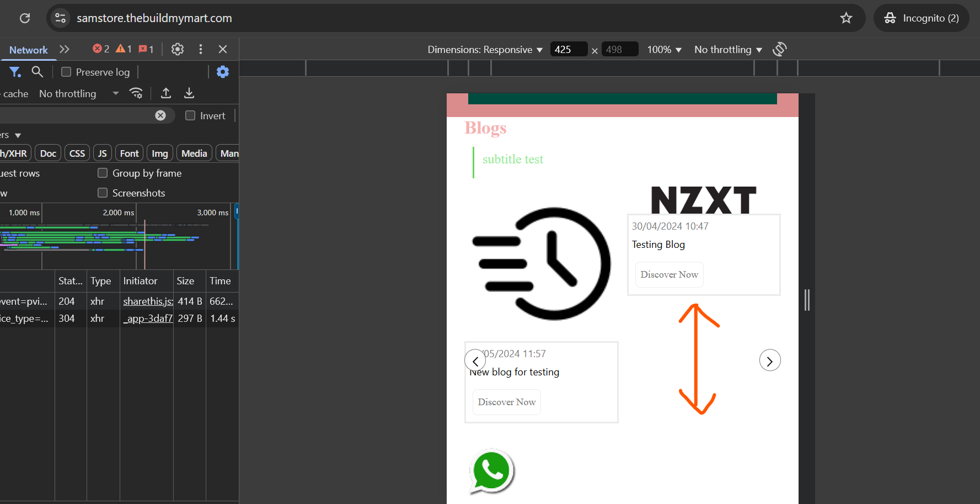The height and width of the screenshot is (504, 980).
Task: Check the Screenshots option
Action: coord(103,193)
